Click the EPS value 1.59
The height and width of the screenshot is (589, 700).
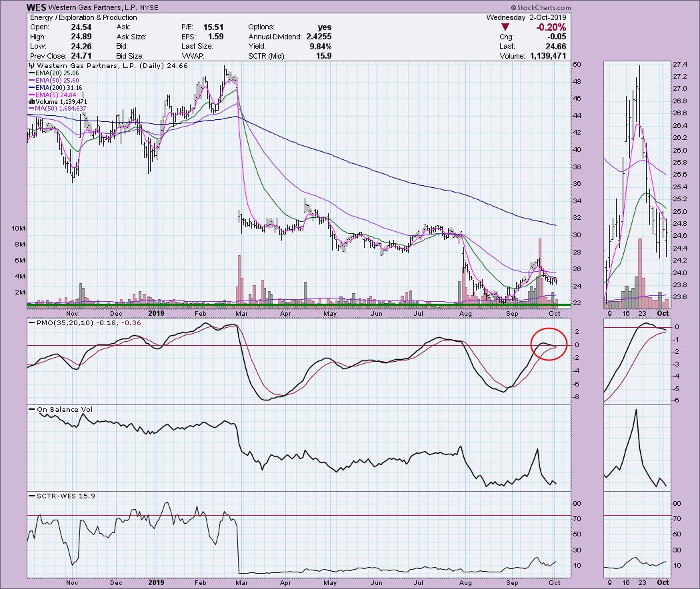[x=215, y=37]
